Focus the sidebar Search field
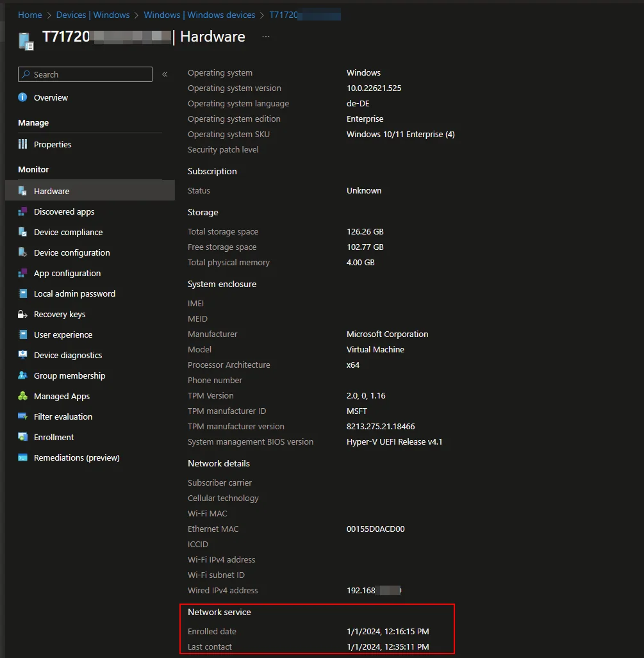The height and width of the screenshot is (658, 644). pos(85,74)
